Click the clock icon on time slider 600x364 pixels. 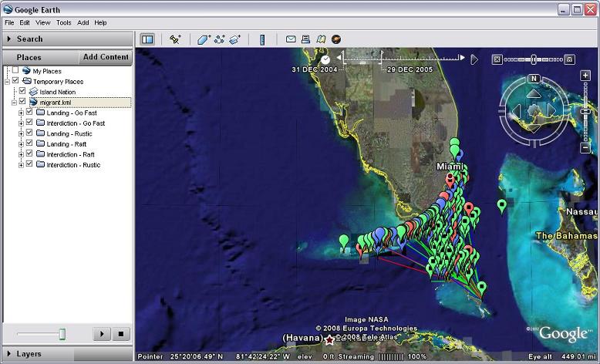[x=325, y=59]
